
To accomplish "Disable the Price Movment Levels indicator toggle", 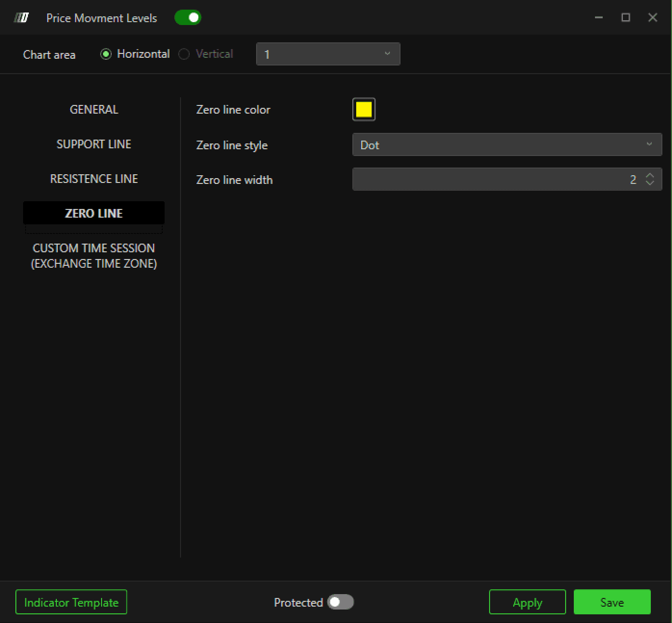I will coord(188,18).
